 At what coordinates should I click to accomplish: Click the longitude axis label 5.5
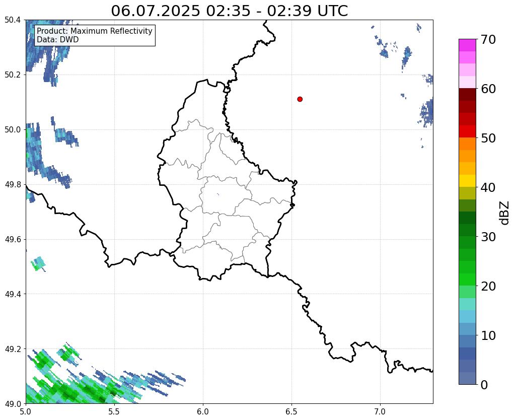pos(114,411)
